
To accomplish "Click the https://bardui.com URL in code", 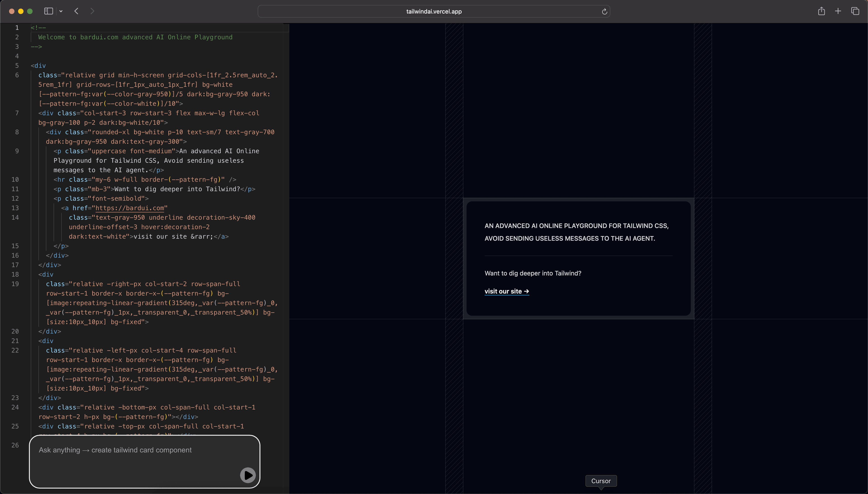I will point(130,208).
